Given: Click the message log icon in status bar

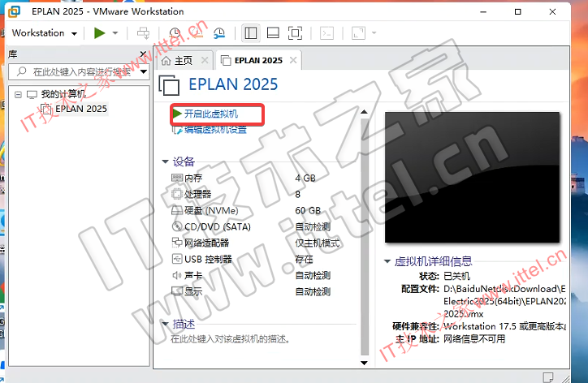Looking at the screenshot, I should pyautogui.click(x=548, y=377).
